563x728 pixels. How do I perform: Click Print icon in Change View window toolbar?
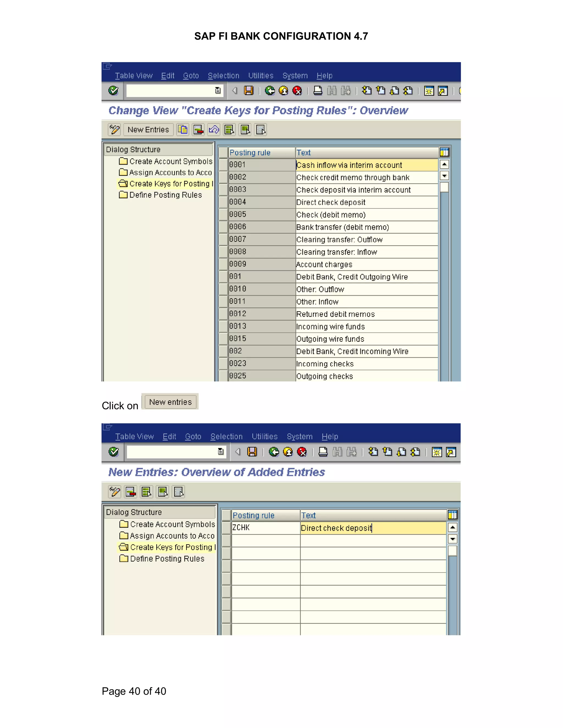(x=318, y=91)
